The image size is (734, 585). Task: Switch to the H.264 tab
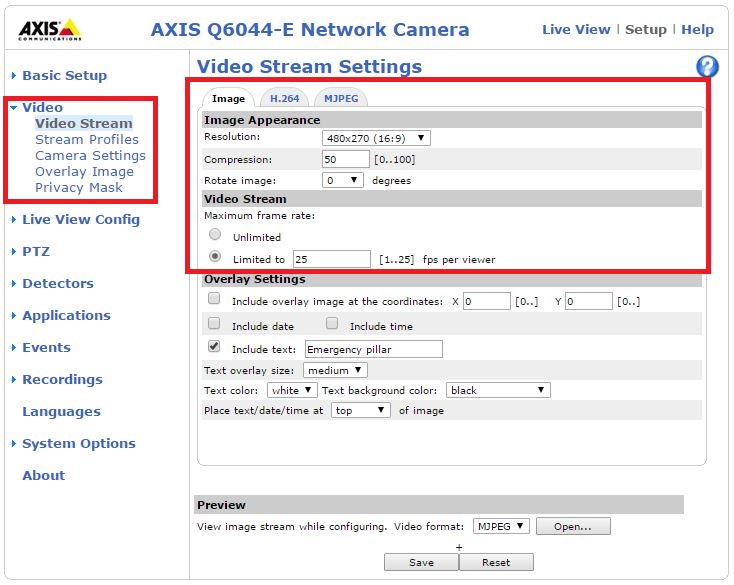284,99
